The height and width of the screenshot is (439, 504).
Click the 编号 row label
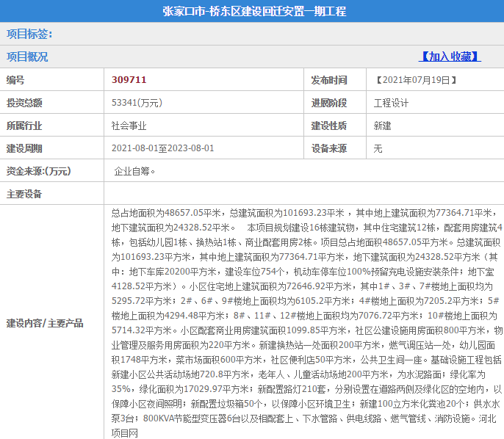tap(16, 80)
